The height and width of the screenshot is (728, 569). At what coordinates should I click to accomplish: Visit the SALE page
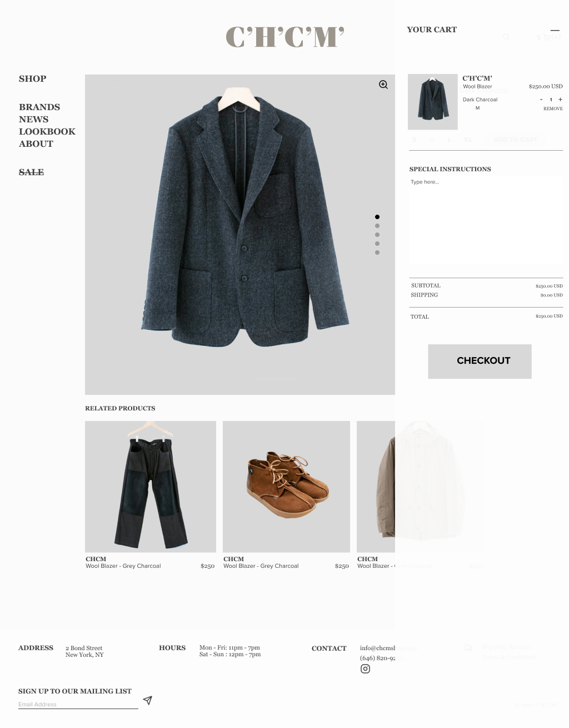coord(31,172)
